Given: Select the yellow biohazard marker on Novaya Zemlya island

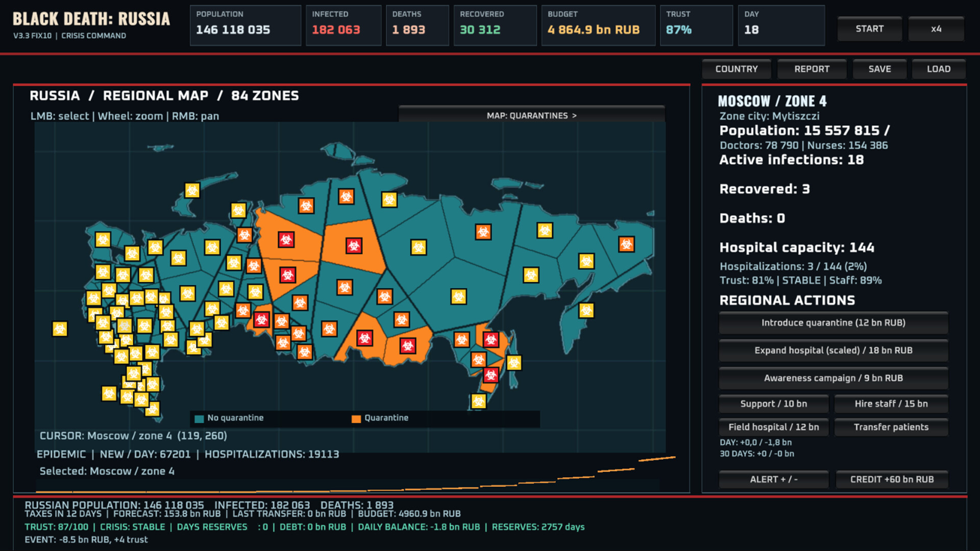Looking at the screenshot, I should (192, 190).
